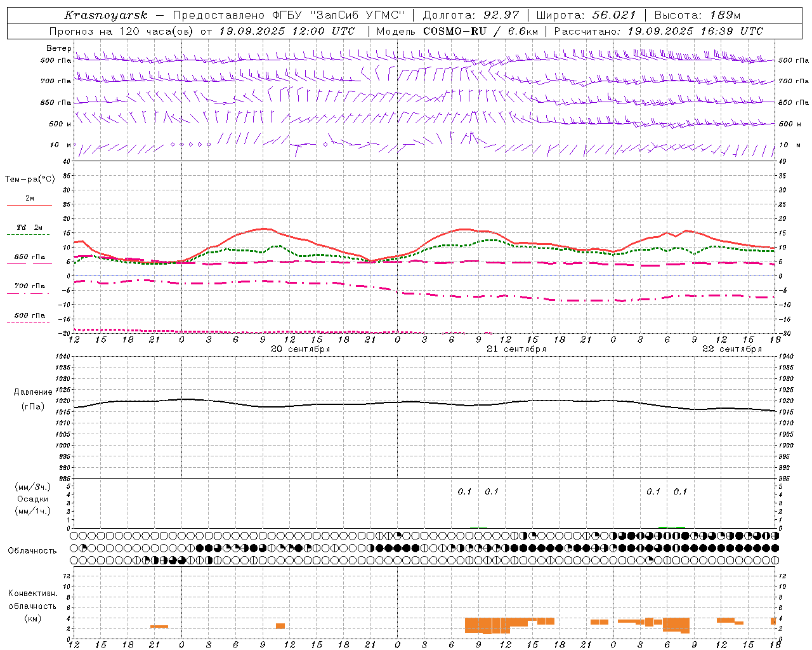Select the "(гПа)" unit under Давление

[x=33, y=407]
